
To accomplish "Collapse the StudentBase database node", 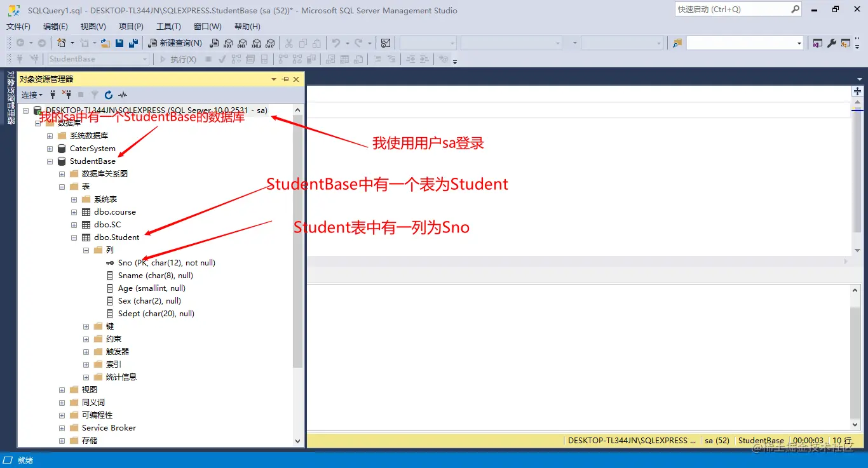I will click(50, 161).
